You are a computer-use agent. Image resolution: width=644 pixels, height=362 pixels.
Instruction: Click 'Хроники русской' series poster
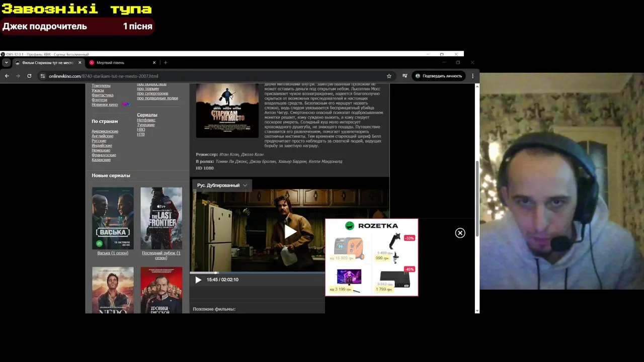coord(161,290)
